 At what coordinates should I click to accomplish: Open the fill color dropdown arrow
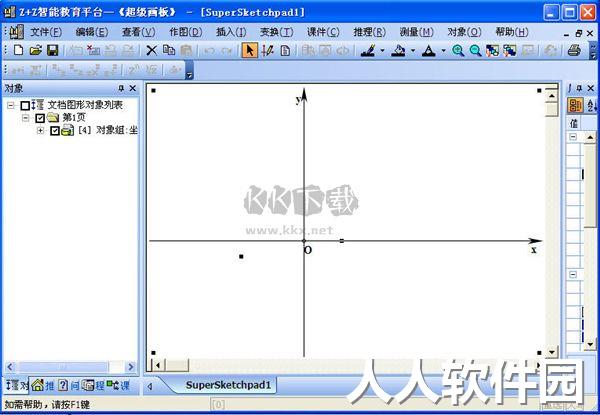[413, 50]
